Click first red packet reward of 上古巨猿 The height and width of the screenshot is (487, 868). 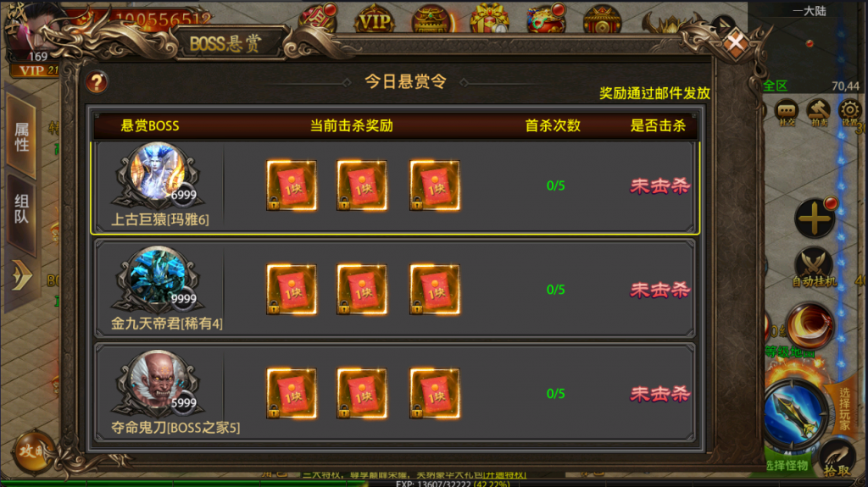[x=292, y=185]
